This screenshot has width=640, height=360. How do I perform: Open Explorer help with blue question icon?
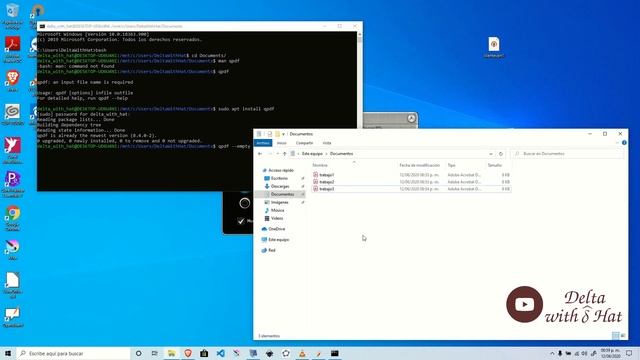click(624, 143)
